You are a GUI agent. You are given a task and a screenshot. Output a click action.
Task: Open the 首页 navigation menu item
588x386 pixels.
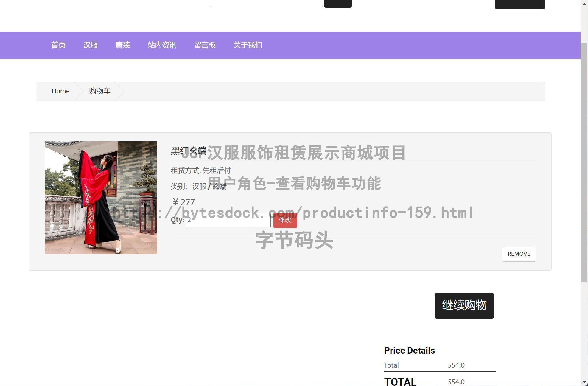click(58, 45)
